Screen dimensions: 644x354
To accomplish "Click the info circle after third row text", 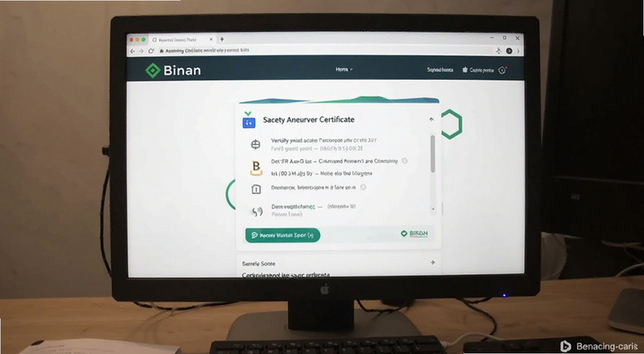I will (363, 187).
